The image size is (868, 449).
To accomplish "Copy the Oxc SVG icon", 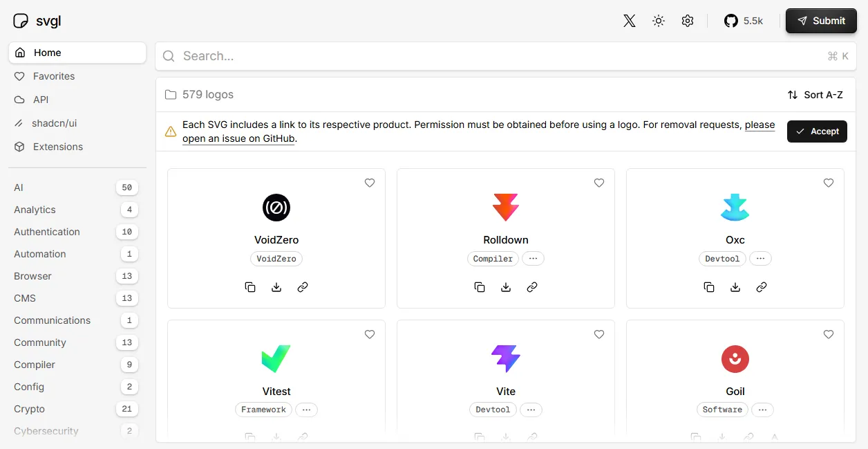I will (x=709, y=287).
